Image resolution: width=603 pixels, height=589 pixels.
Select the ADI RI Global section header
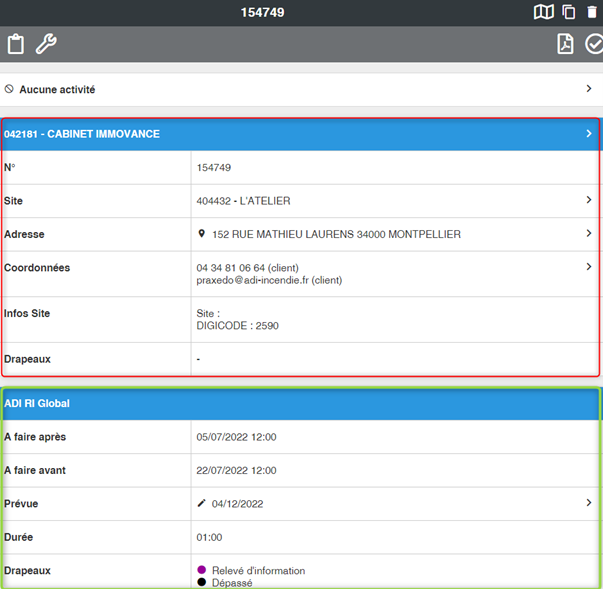(300, 403)
